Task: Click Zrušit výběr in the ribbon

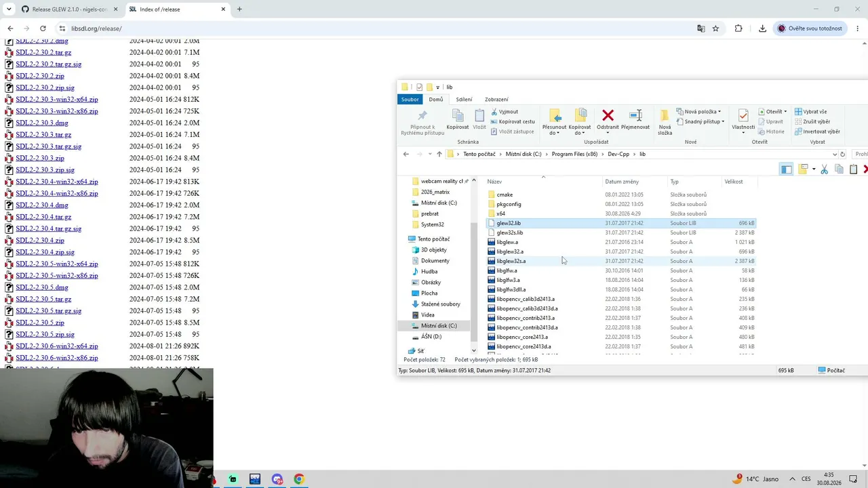Action: tap(812, 121)
